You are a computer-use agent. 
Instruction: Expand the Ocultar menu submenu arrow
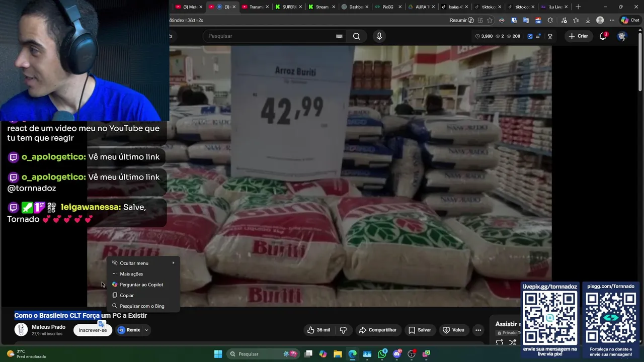[174, 263]
